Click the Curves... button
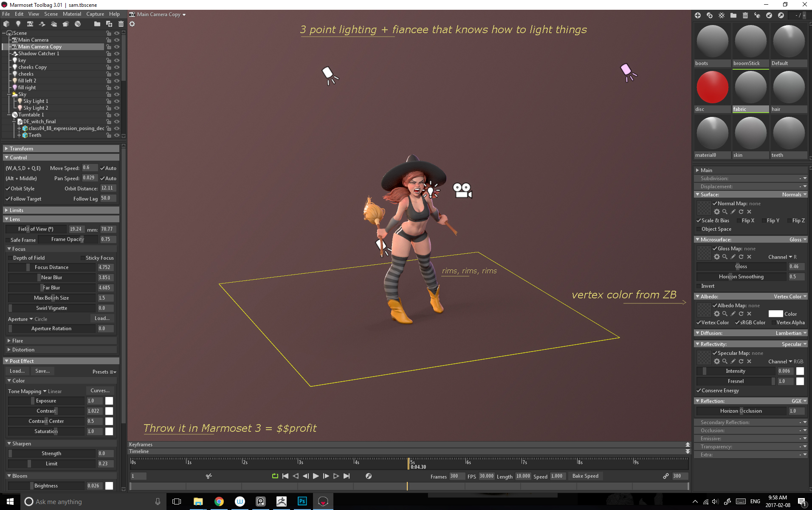812x510 pixels. click(x=100, y=391)
